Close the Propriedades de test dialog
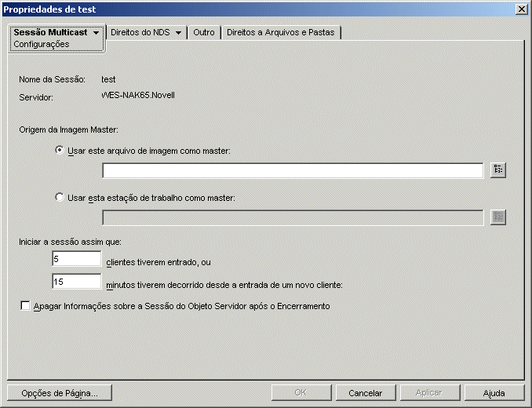This screenshot has width=532, height=408. 521,9
